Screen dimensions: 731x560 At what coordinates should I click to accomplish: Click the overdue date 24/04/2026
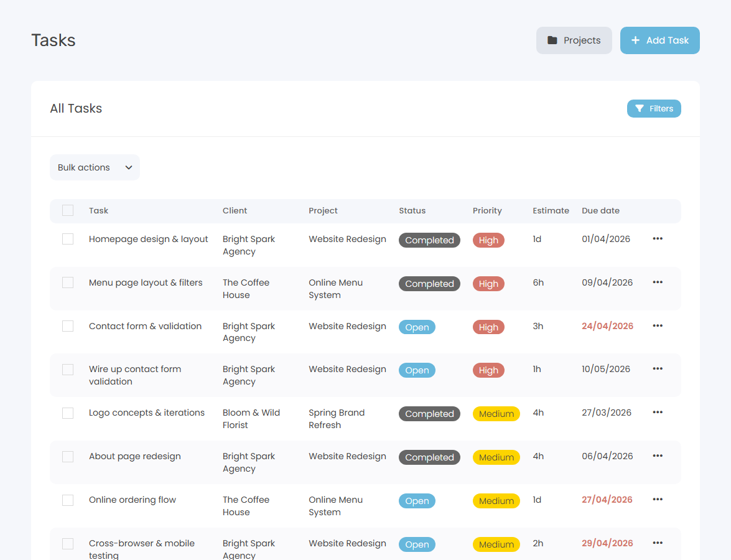tap(607, 326)
